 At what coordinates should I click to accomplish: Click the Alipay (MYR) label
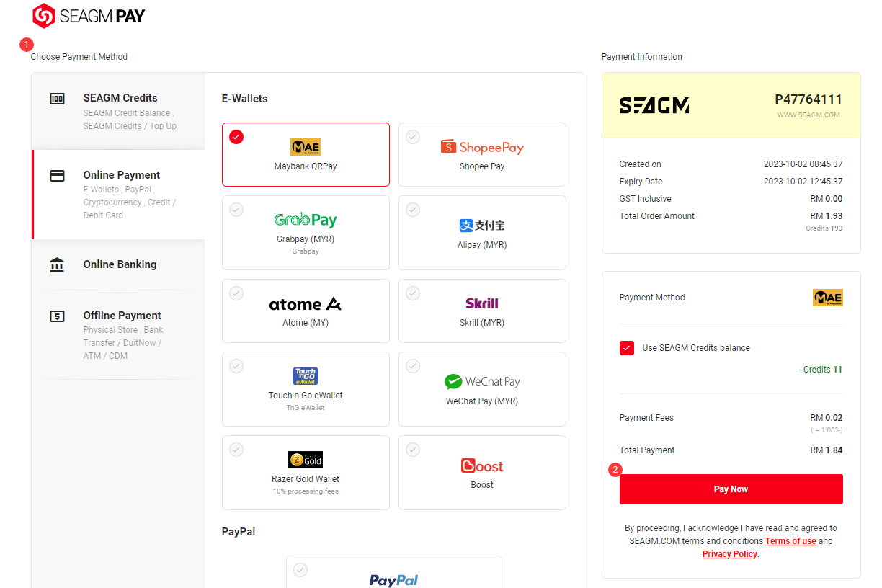point(482,245)
